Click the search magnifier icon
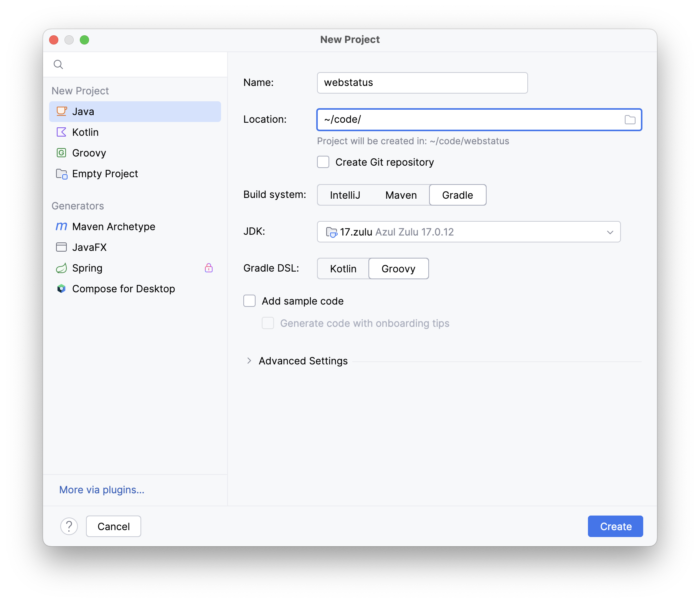 point(58,64)
